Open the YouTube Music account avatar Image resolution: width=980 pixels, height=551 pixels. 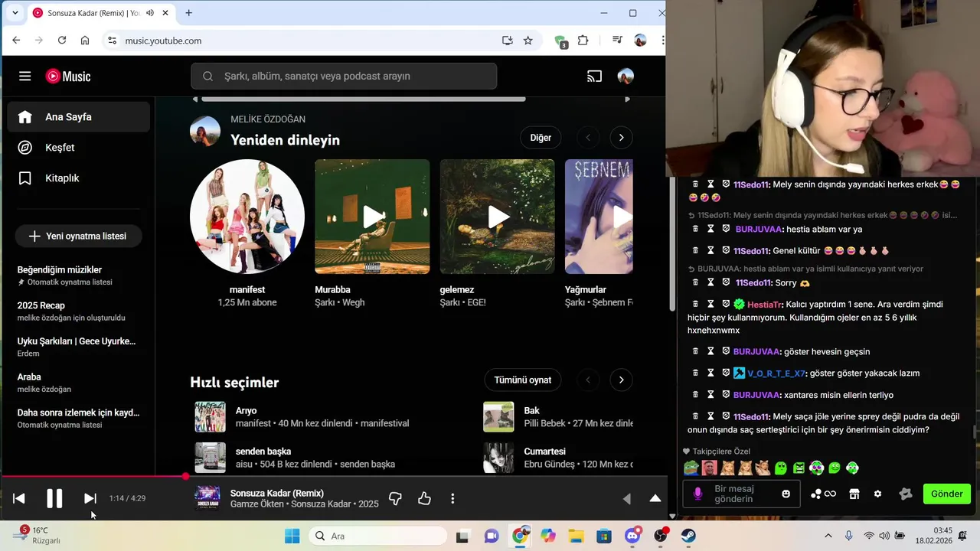pos(626,76)
